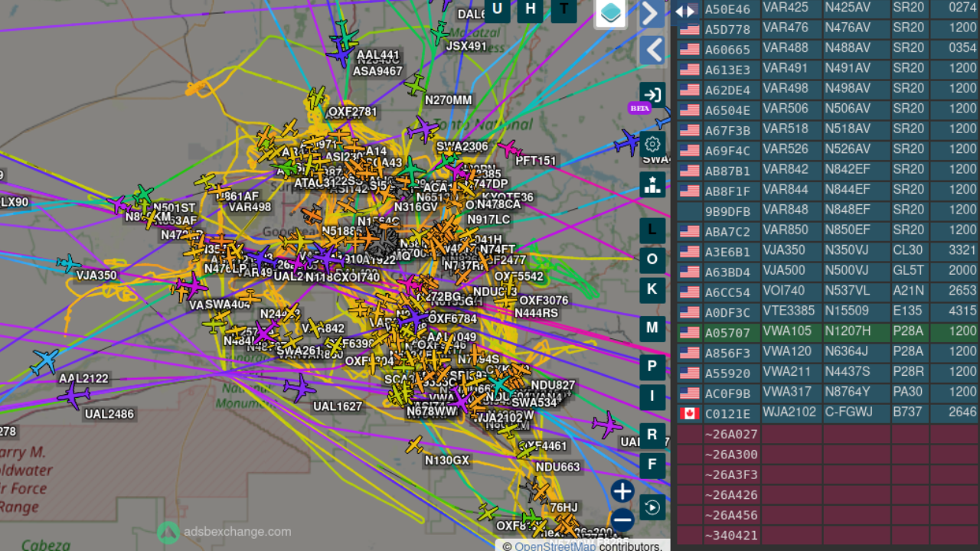Image resolution: width=980 pixels, height=551 pixels.
Task: Click the US flag in the A6CC54 row
Action: click(690, 292)
